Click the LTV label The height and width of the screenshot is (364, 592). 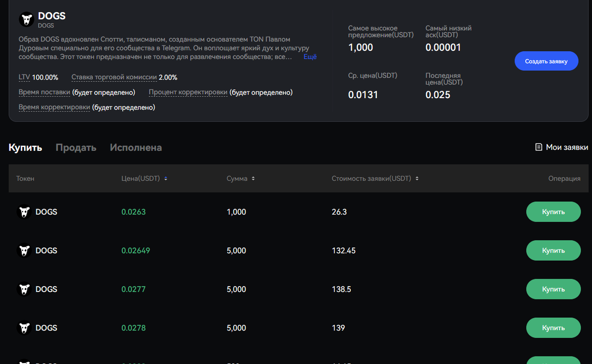click(24, 77)
